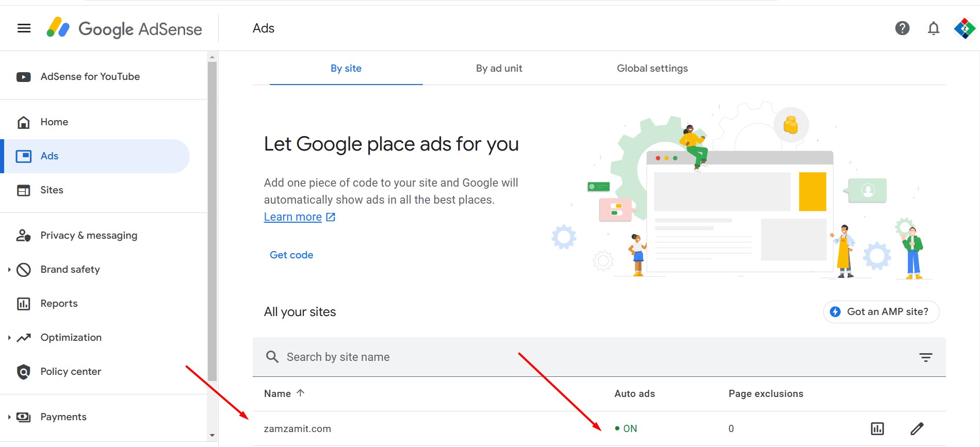Click the AMP lightning bolt icon
This screenshot has width=980, height=447.
click(835, 312)
